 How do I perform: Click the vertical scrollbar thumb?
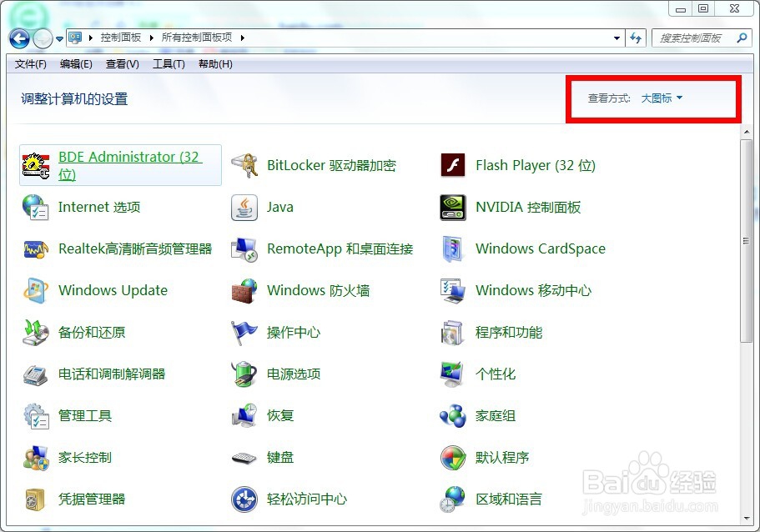pos(746,240)
